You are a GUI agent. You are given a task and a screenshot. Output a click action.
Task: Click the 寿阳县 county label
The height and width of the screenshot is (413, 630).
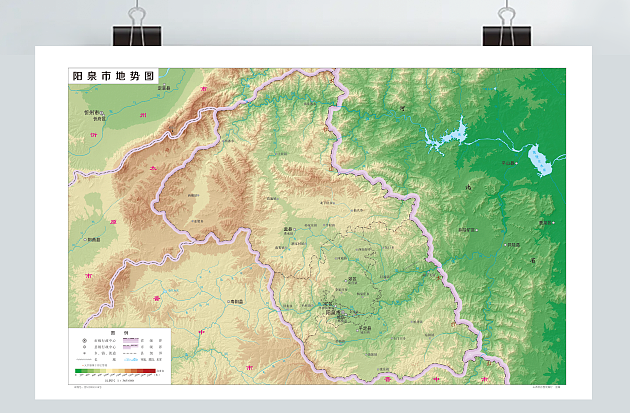tap(233, 301)
